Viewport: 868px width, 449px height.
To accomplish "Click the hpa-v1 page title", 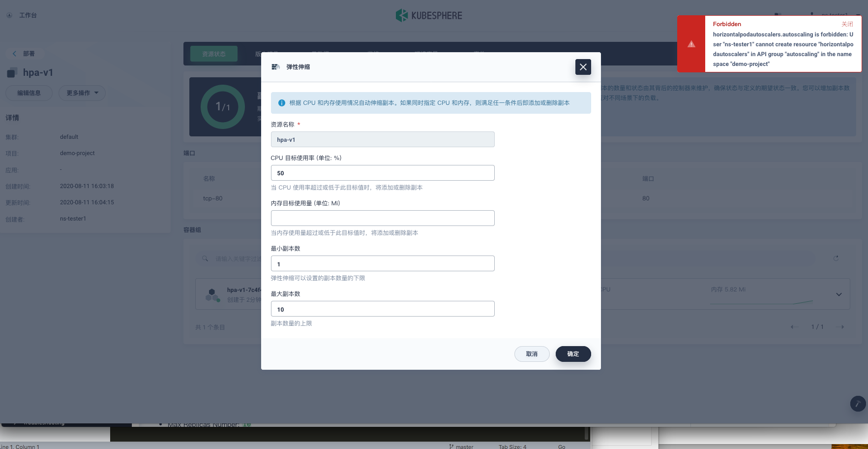I will (38, 73).
